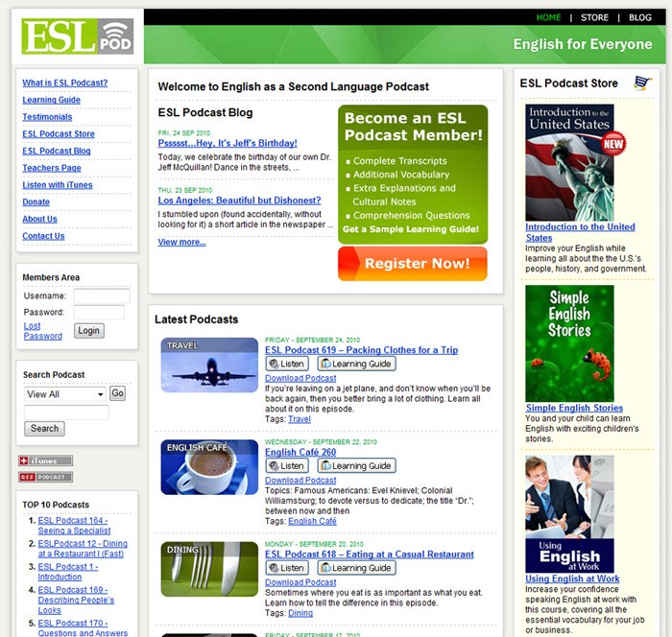672x637 pixels.
Task: Click the Dining fork and knife thumbnail
Action: (209, 569)
